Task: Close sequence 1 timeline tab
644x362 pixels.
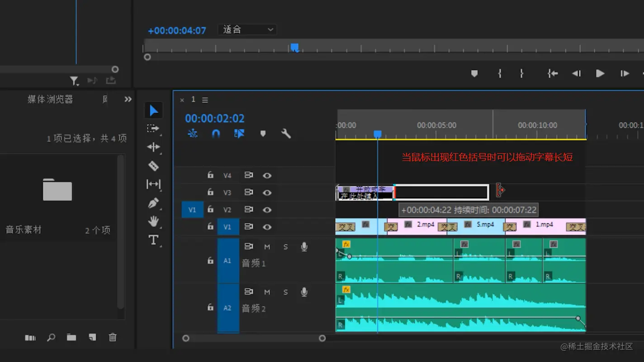Action: pyautogui.click(x=182, y=100)
